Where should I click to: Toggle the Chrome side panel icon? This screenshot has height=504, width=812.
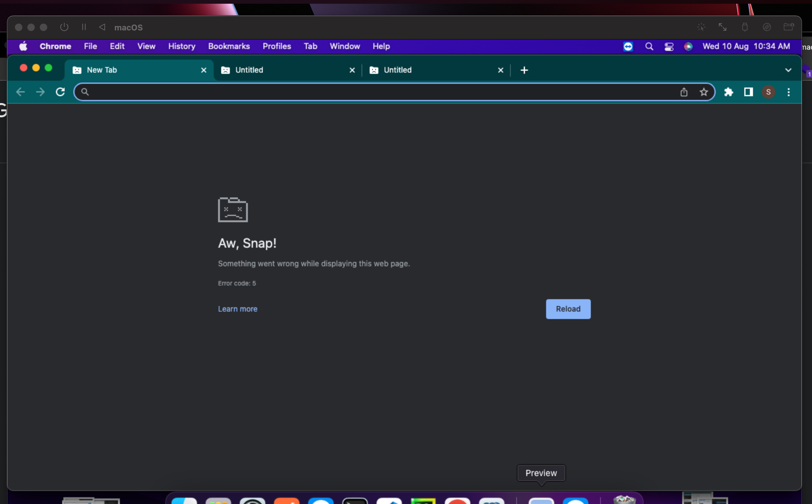(748, 92)
